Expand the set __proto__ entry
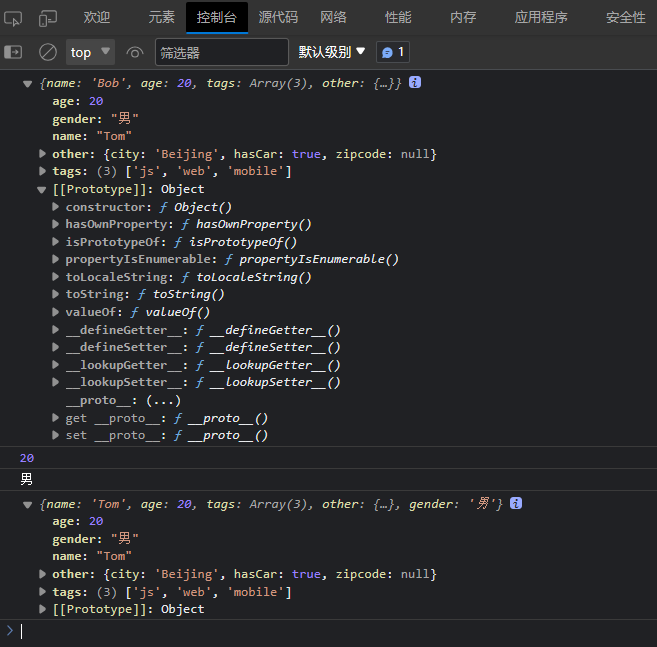Viewport: 657px width, 647px height. pyautogui.click(x=55, y=435)
